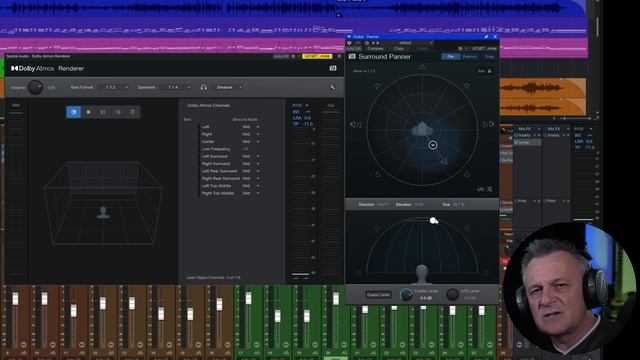This screenshot has width=640, height=360.
Task: Click the Elevation value field
Action: point(419,204)
